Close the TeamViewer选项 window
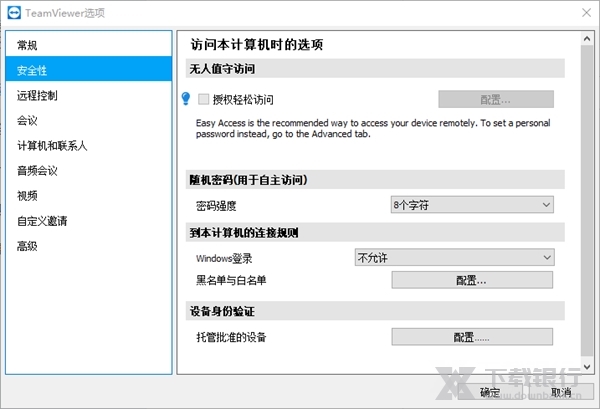 [x=586, y=13]
